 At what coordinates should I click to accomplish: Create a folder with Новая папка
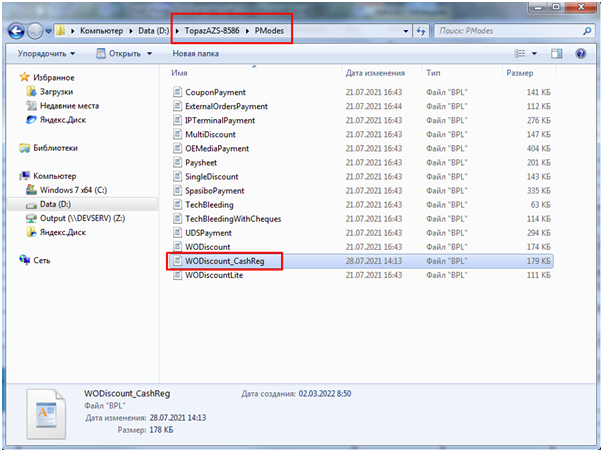[x=195, y=53]
